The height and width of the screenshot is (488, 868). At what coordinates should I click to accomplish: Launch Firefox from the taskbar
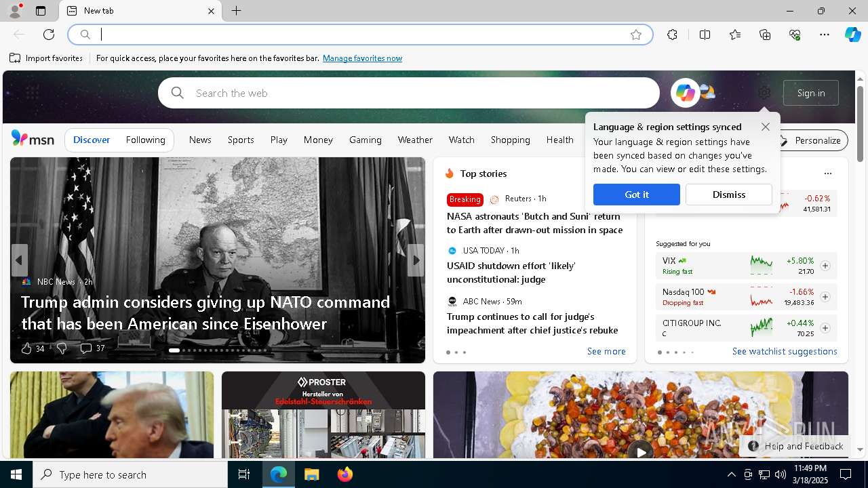(345, 474)
